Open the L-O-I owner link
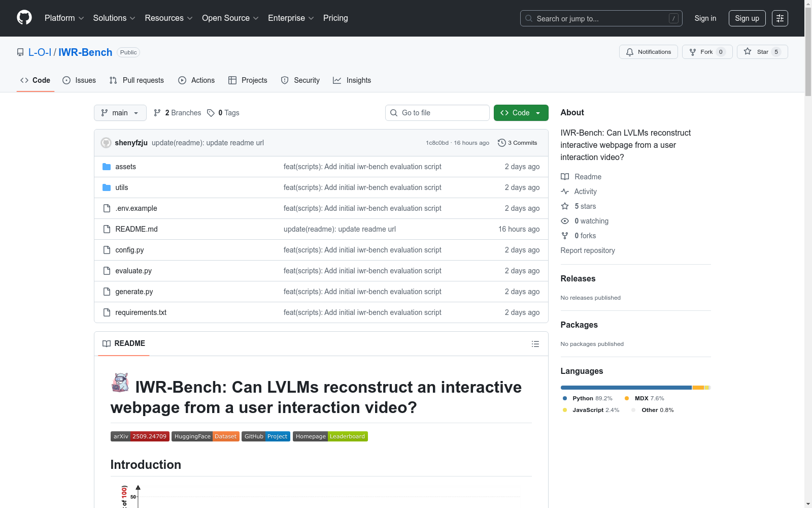812x508 pixels. 40,52
